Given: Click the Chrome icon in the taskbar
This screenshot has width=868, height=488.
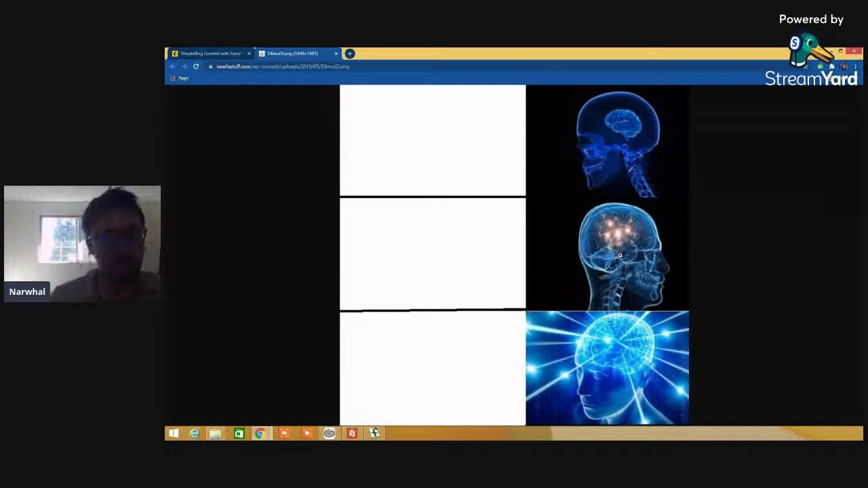Looking at the screenshot, I should pos(260,433).
